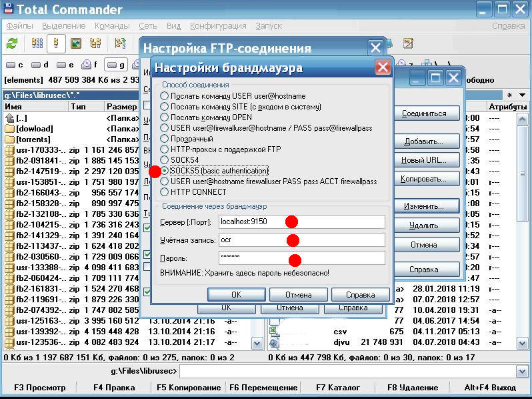Enable thumbnail view with the picture icon
This screenshot has height=399, width=532.
pos(75,43)
